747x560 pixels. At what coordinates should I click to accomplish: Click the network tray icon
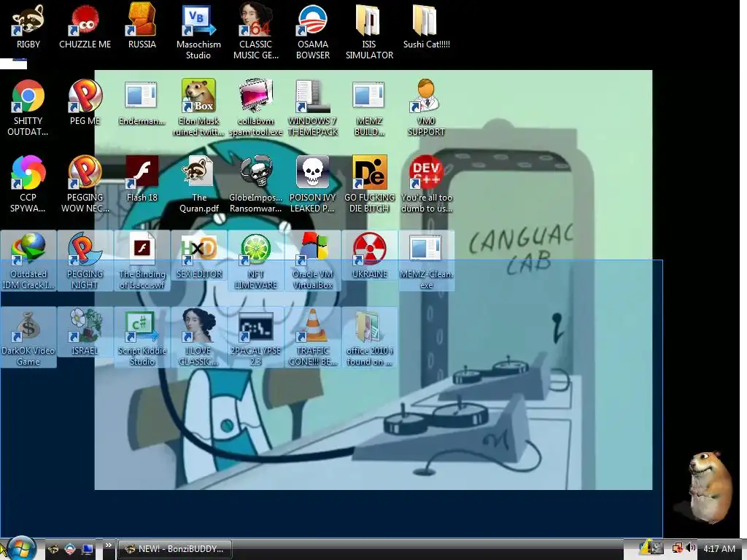[x=677, y=548]
